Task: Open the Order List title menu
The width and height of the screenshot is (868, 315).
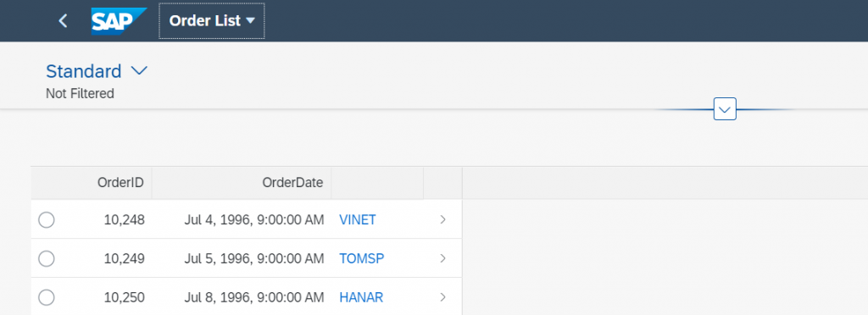Action: [211, 21]
